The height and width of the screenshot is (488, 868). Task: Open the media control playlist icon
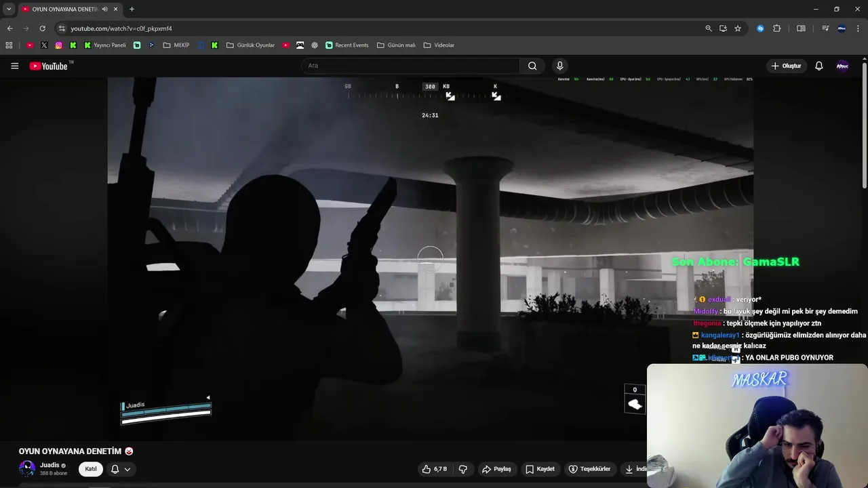tap(825, 28)
